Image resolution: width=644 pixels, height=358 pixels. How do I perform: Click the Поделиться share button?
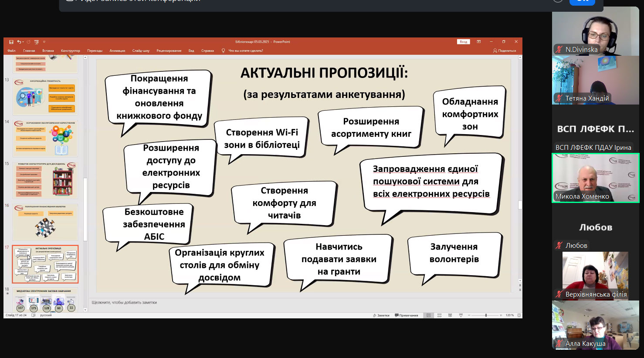point(505,51)
